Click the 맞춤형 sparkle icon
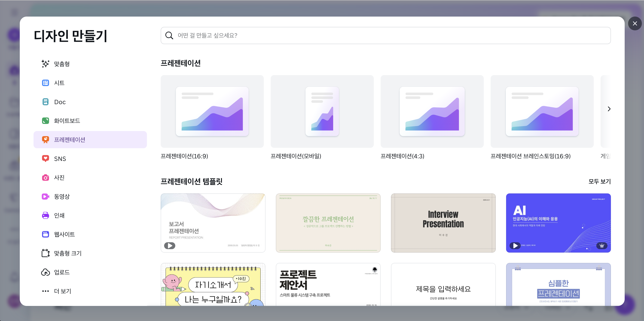This screenshot has width=644, height=321. (x=45, y=64)
